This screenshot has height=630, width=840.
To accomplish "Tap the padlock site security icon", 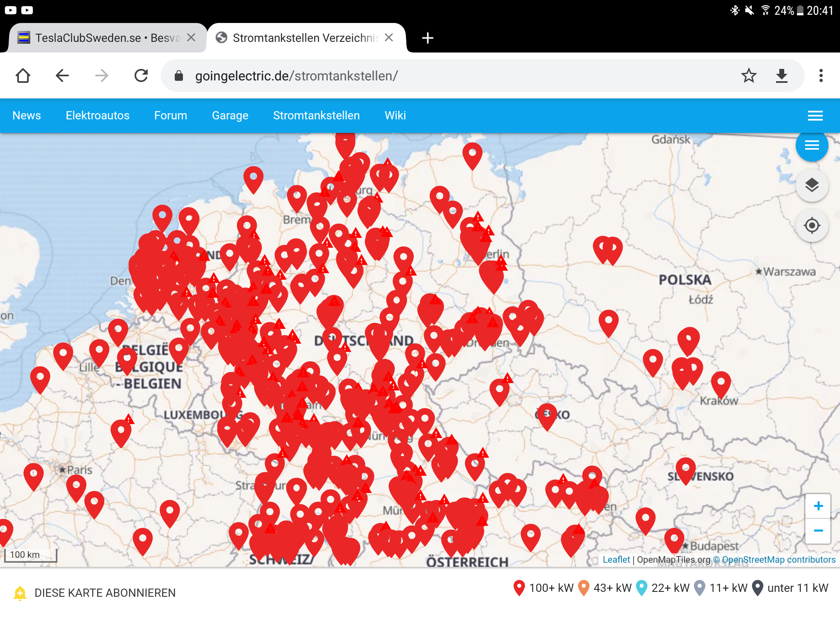I will [179, 76].
